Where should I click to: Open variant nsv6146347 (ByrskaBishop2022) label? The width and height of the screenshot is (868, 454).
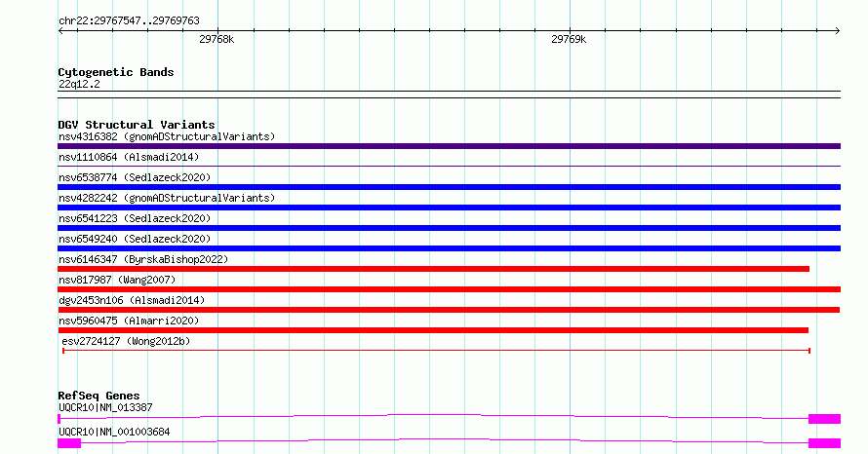143,259
